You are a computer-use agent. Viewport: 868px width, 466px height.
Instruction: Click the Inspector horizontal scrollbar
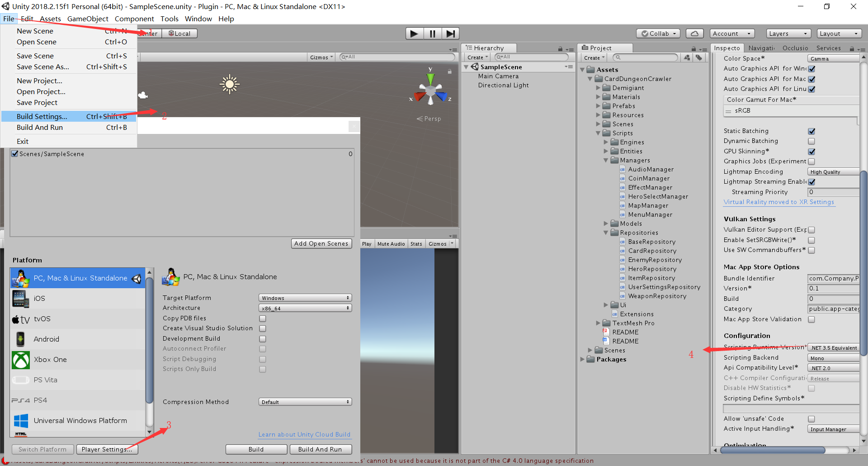click(772, 450)
